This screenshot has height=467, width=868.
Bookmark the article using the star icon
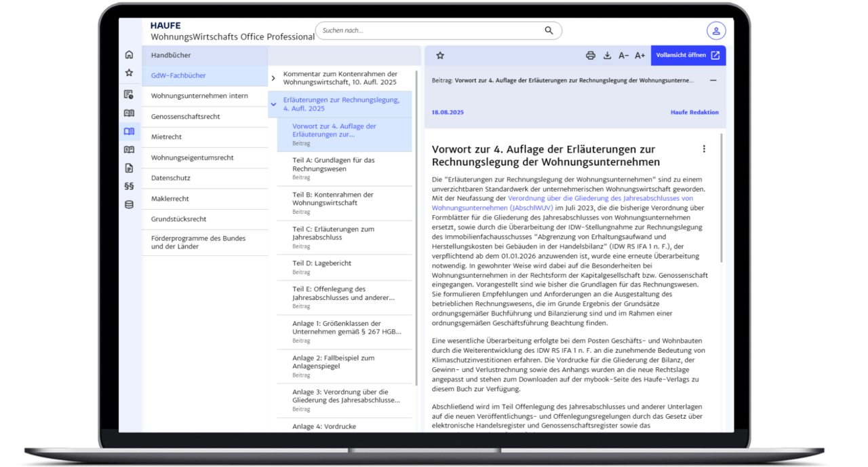[440, 55]
